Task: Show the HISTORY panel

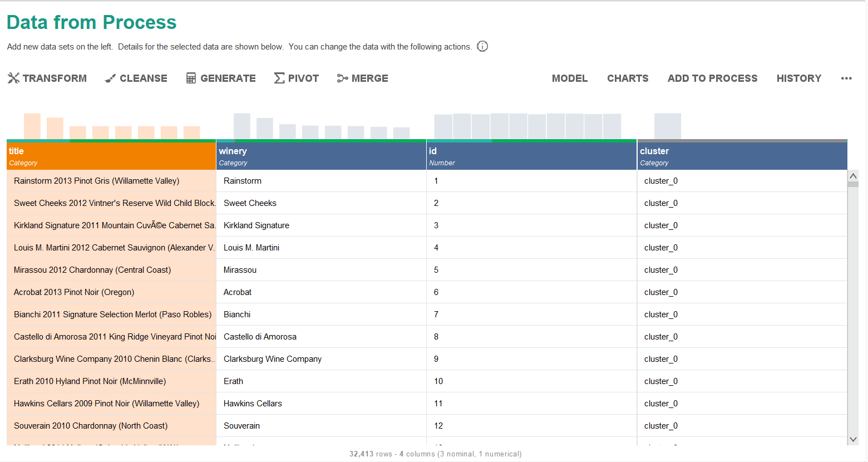Action: coord(798,78)
